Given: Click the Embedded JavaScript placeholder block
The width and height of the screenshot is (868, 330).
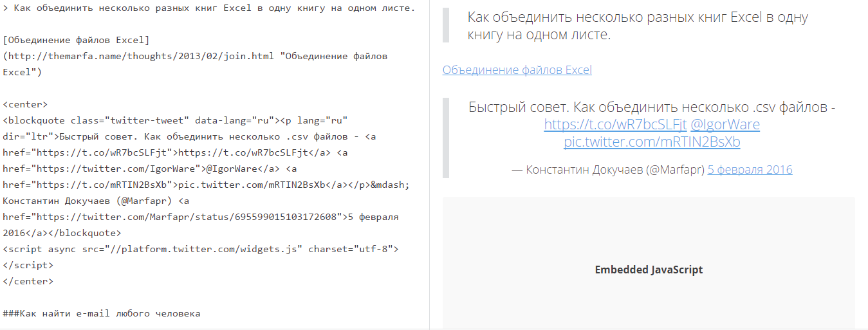Looking at the screenshot, I should (649, 270).
